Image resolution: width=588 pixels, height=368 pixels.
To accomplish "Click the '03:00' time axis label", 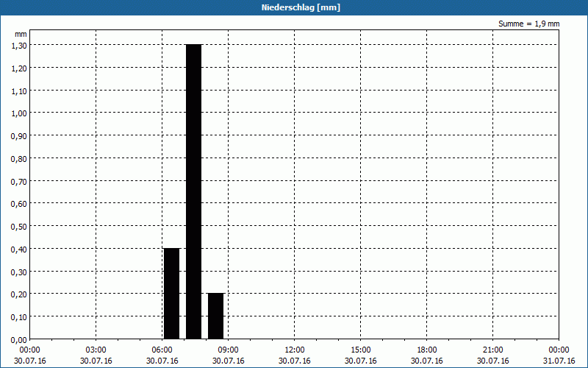I will [x=96, y=350].
